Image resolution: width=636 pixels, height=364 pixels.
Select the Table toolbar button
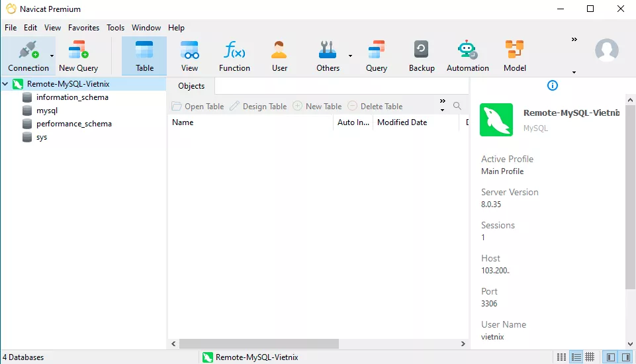(144, 56)
